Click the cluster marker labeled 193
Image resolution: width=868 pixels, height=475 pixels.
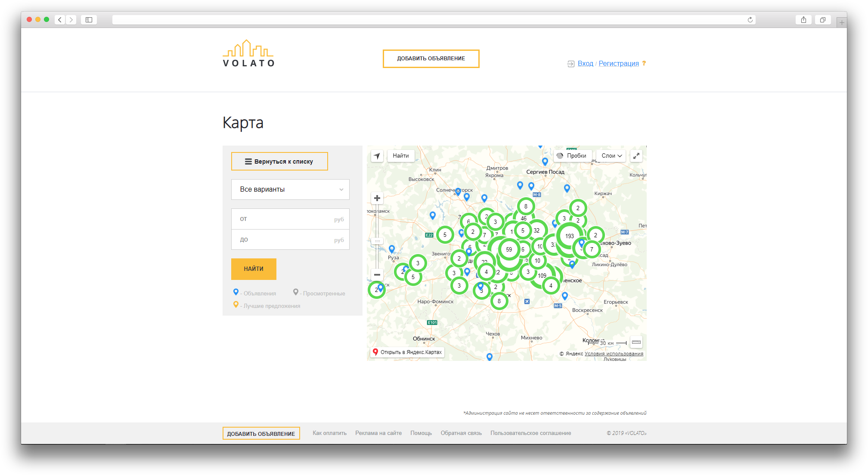click(570, 236)
